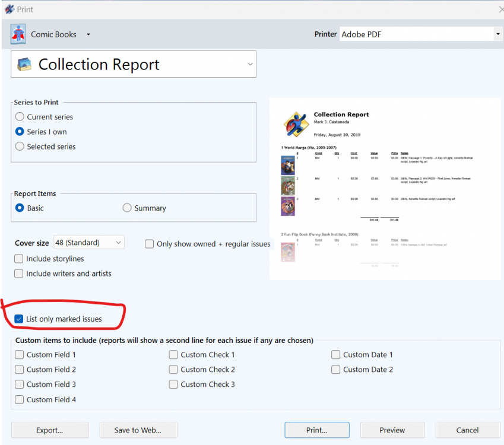
Task: Check the Custom Field 1 box
Action: click(20, 355)
